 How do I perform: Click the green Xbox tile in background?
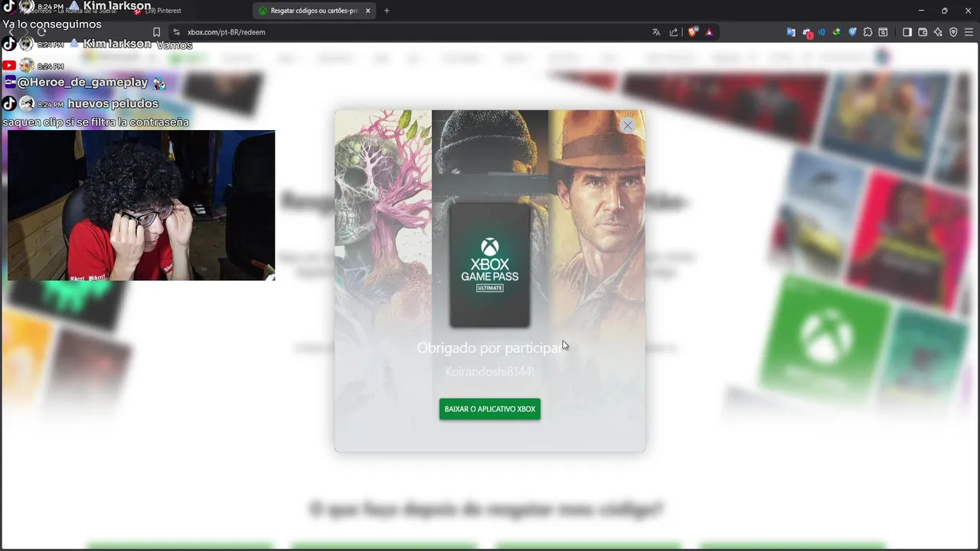826,335
